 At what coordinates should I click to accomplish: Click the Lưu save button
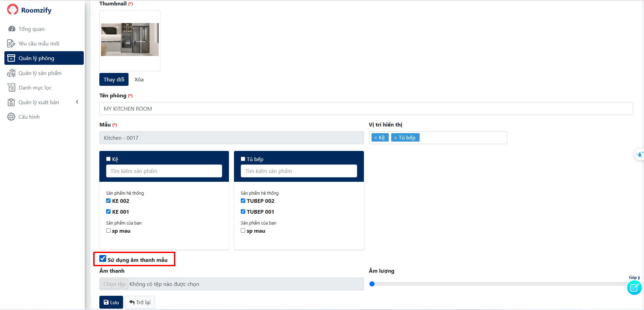(111, 302)
